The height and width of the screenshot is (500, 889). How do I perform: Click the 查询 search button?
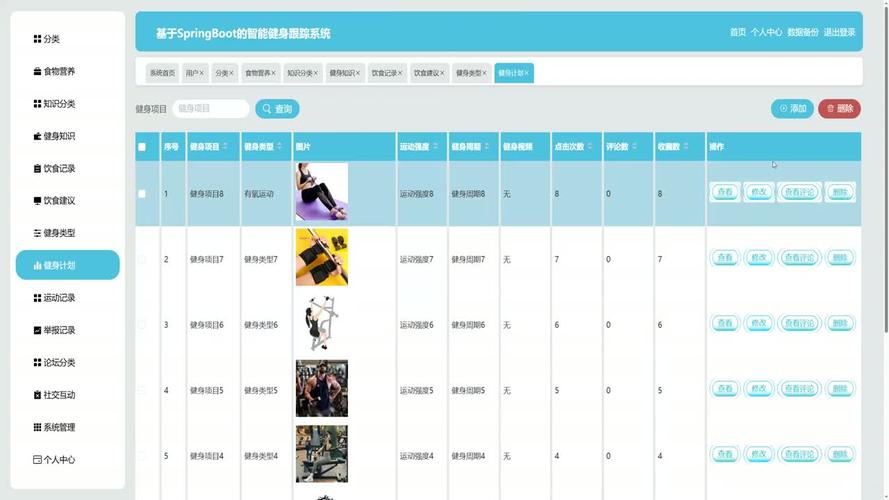point(277,109)
